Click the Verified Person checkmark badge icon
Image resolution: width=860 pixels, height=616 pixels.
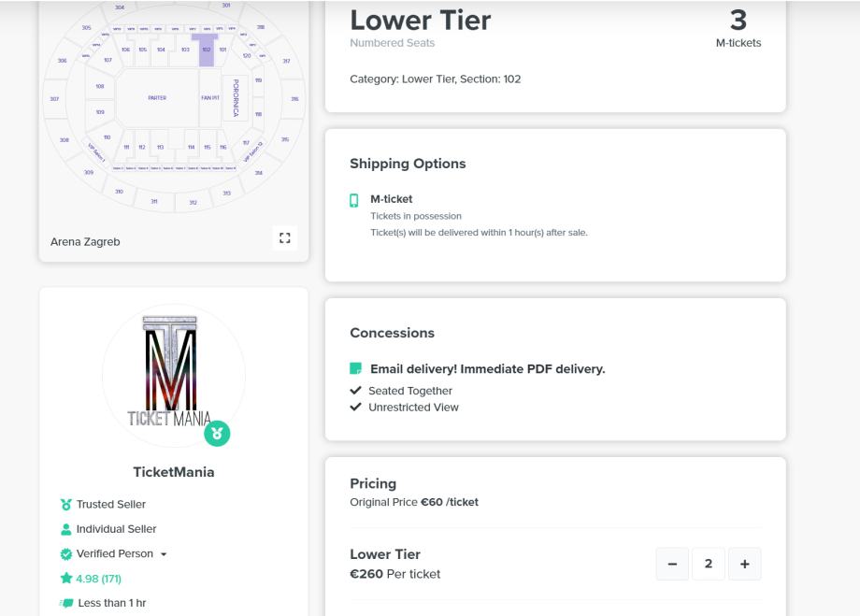tap(65, 554)
